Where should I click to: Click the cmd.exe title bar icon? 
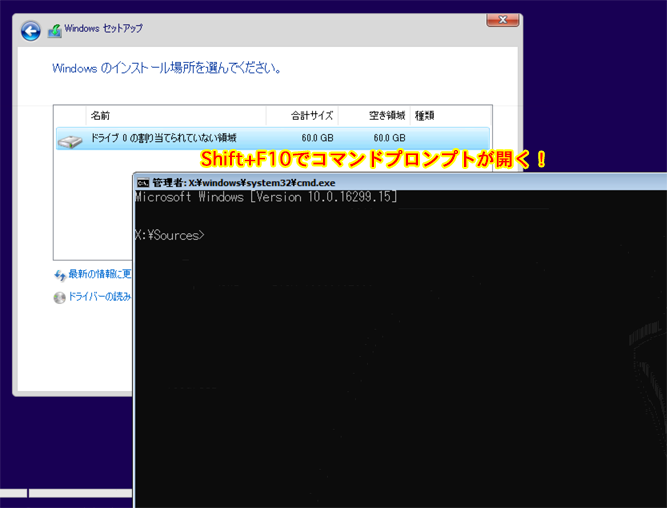pyautogui.click(x=143, y=183)
